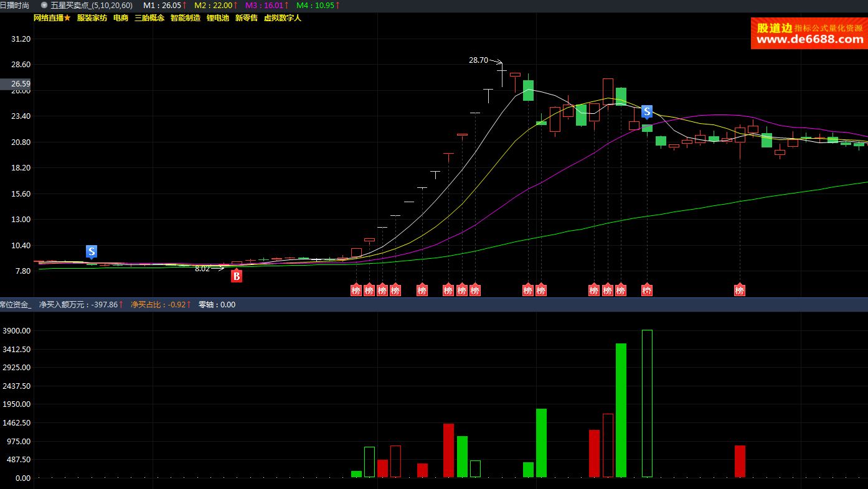868x489 pixels.
Task: Open the 服装家纺 concept tag
Action: 92,18
